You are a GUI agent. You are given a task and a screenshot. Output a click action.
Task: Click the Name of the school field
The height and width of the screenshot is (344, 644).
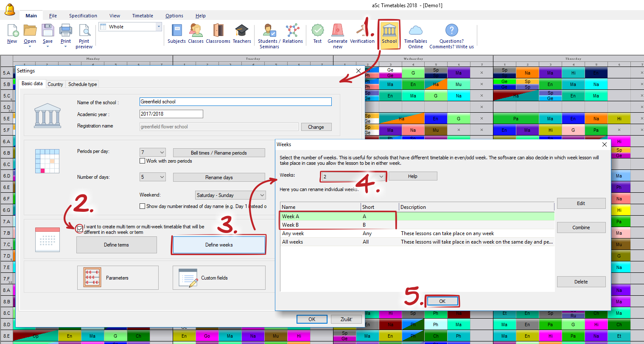coord(235,102)
